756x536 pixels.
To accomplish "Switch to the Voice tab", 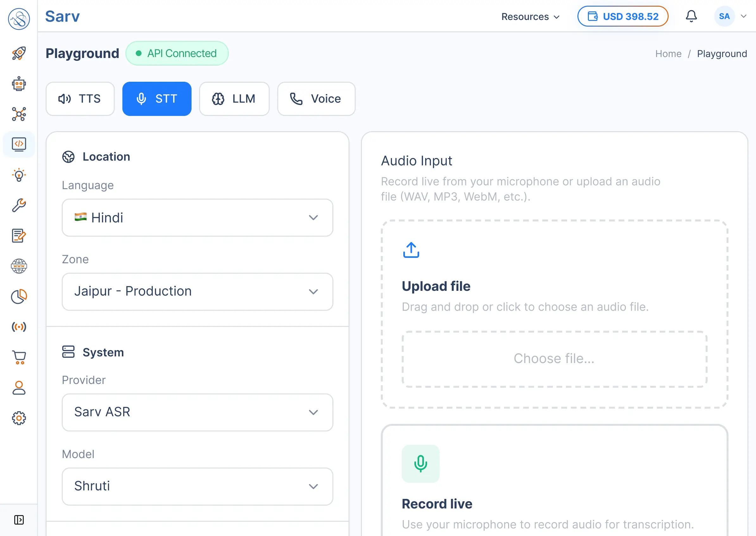I will point(316,99).
